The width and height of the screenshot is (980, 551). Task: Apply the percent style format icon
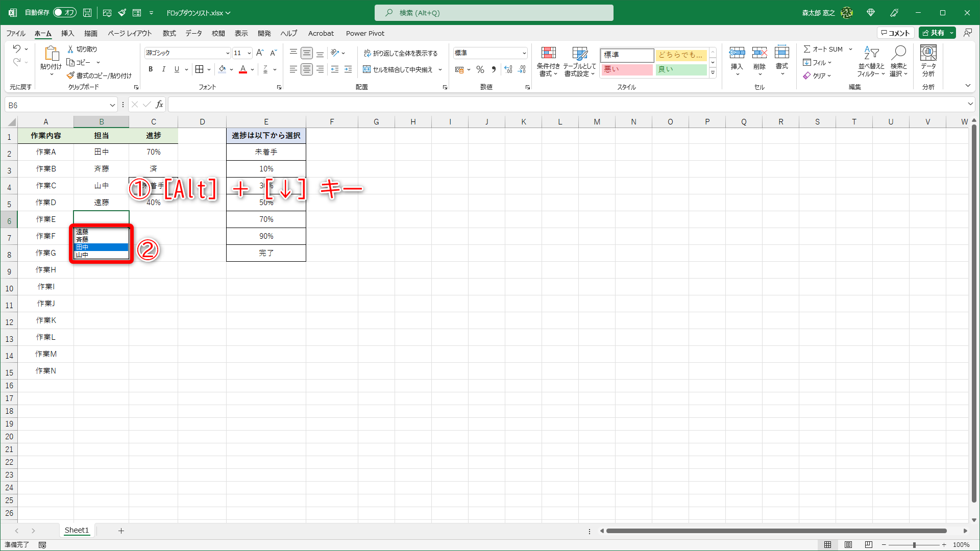pos(480,69)
